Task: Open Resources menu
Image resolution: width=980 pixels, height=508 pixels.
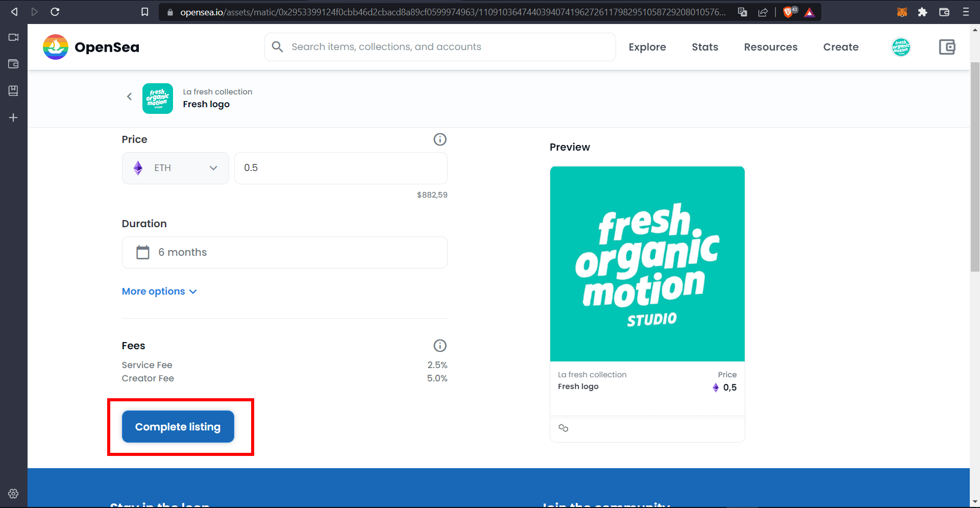Action: coord(771,47)
